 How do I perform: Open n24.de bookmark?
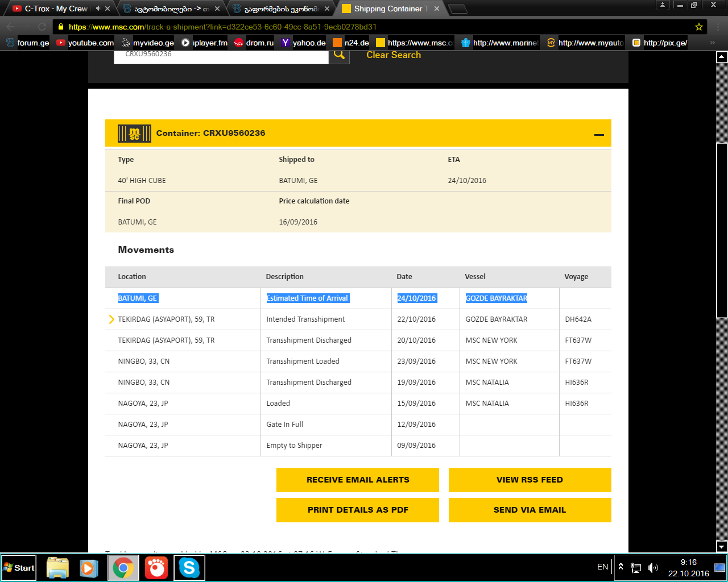pos(351,43)
